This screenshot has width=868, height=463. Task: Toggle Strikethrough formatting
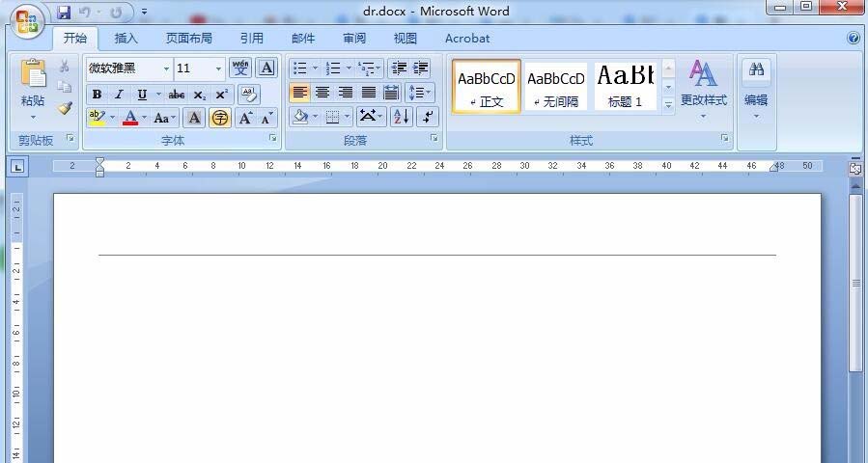[177, 95]
